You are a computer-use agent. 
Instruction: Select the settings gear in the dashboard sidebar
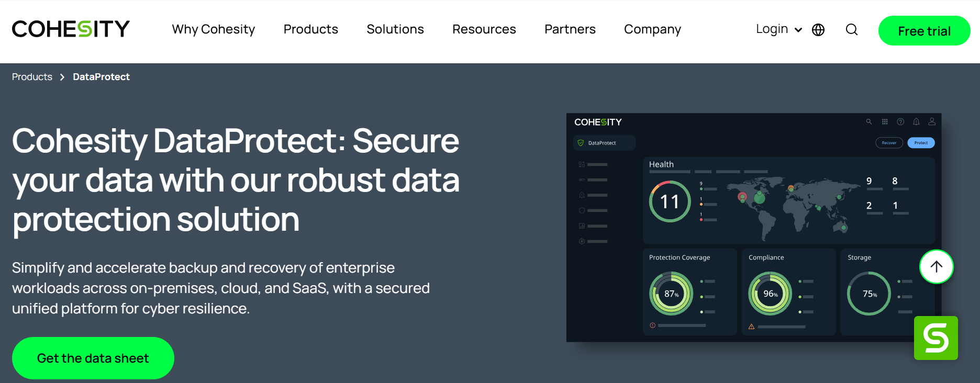tap(581, 241)
